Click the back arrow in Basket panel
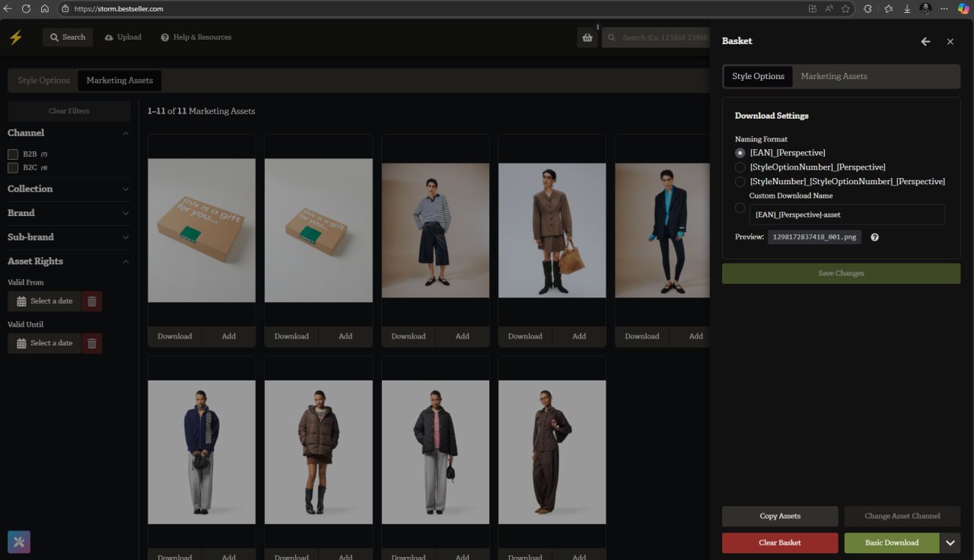The image size is (974, 560). pos(925,42)
